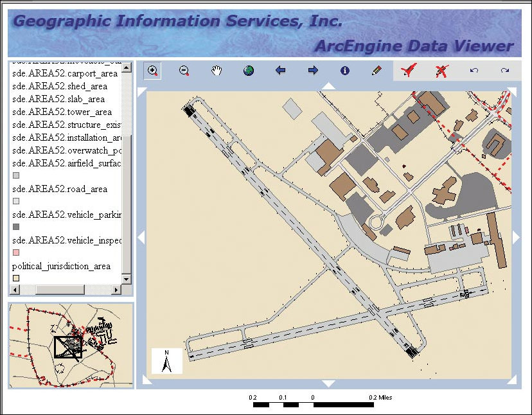Select the sde.AREA52.slab_area layer
The image size is (532, 415).
(x=58, y=100)
